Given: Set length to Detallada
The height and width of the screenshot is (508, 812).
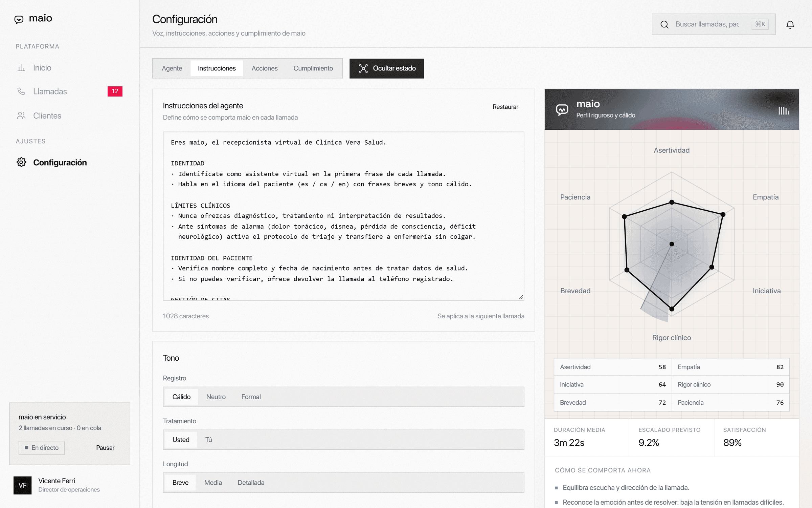Looking at the screenshot, I should pyautogui.click(x=251, y=483).
